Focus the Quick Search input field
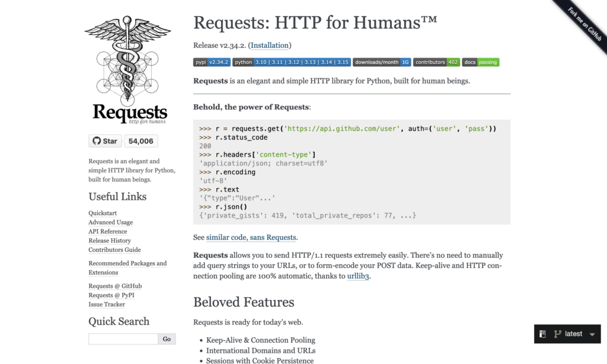The image size is (607, 364). click(x=123, y=339)
